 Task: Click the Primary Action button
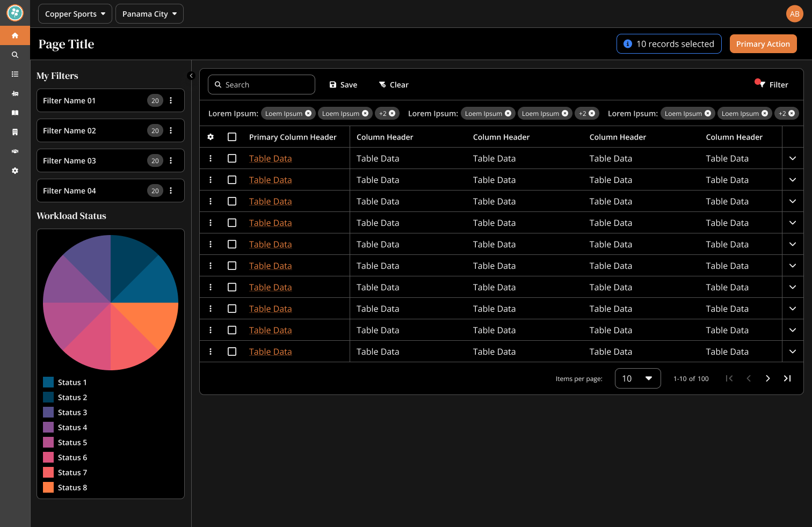click(763, 44)
